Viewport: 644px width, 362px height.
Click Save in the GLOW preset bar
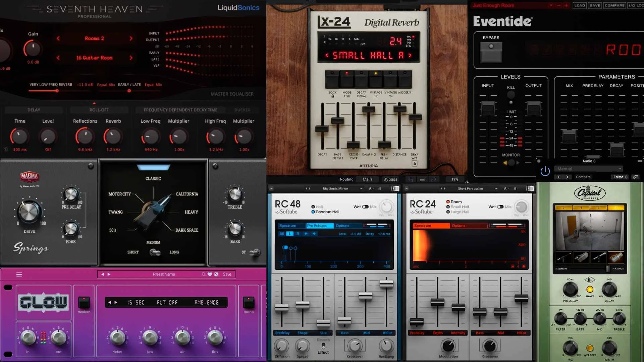point(227,274)
